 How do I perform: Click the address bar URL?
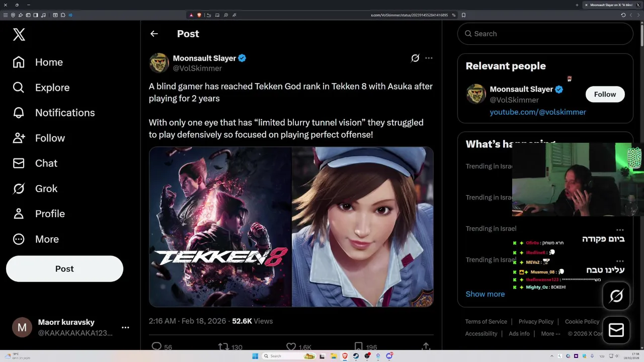point(409,15)
